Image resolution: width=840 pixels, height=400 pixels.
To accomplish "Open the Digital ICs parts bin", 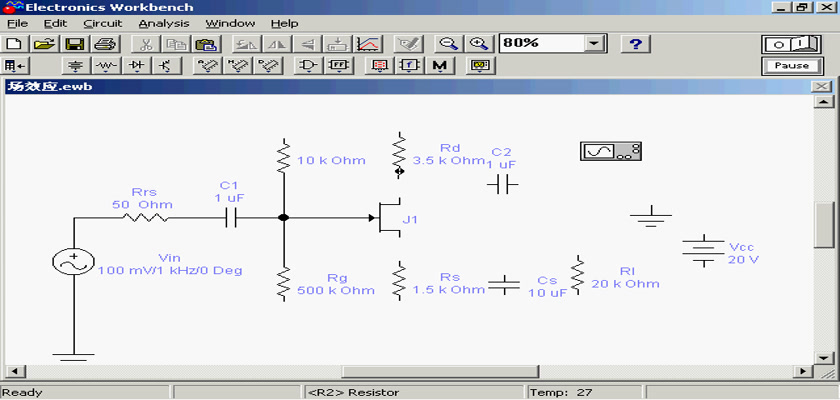I will tap(267, 66).
